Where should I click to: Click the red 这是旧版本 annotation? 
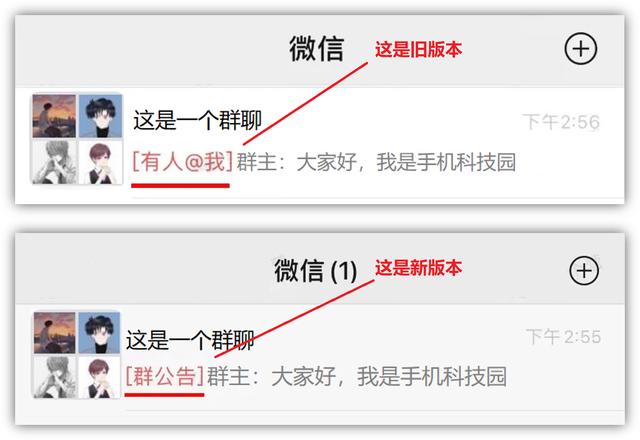418,49
